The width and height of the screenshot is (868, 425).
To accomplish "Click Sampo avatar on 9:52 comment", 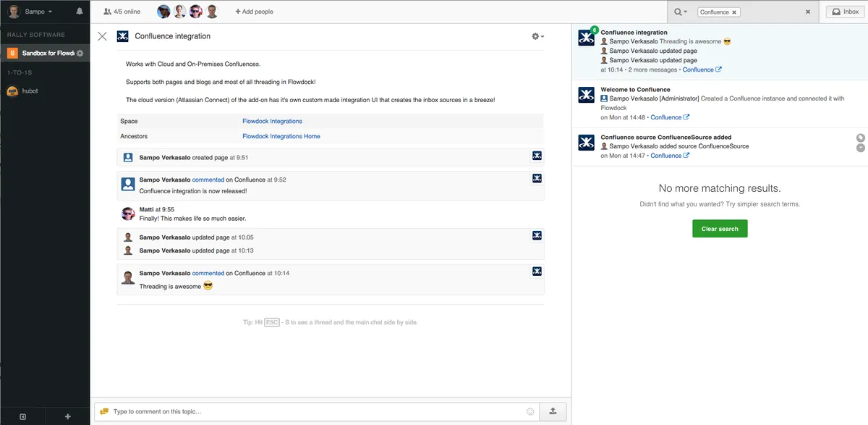I will click(128, 185).
